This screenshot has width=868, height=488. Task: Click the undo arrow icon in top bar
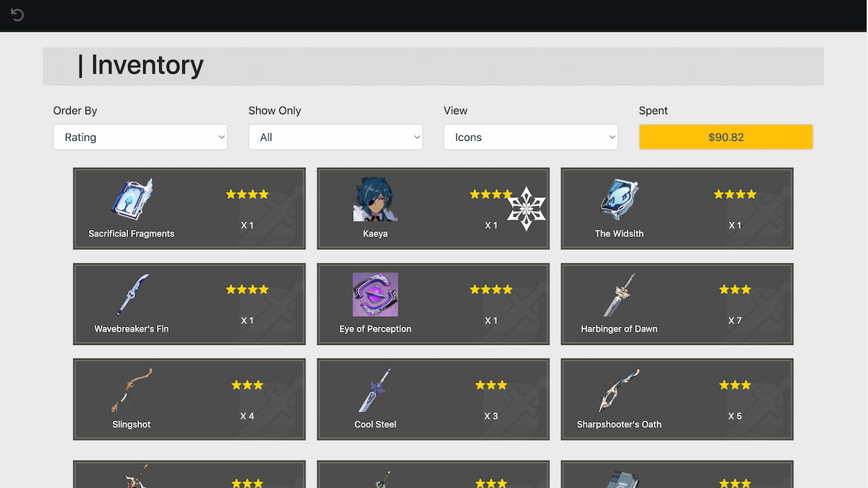17,15
